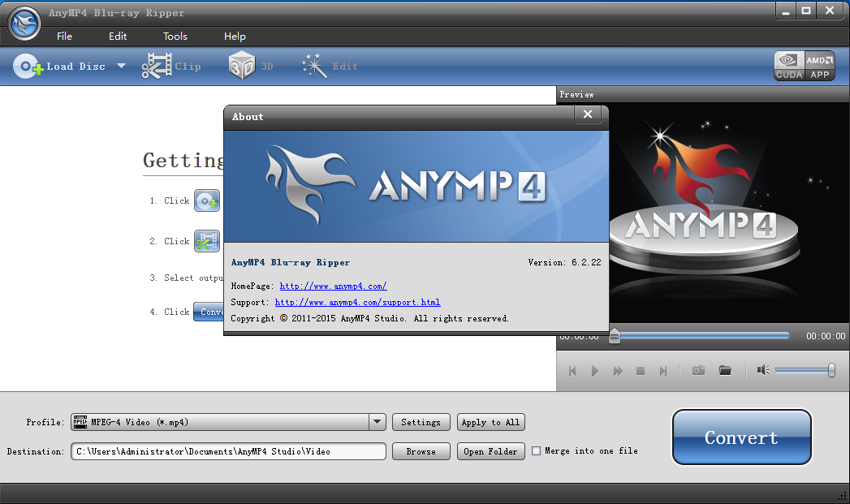Open the anymp4.com HomePage link
Viewport: 850px width, 504px height.
[333, 286]
